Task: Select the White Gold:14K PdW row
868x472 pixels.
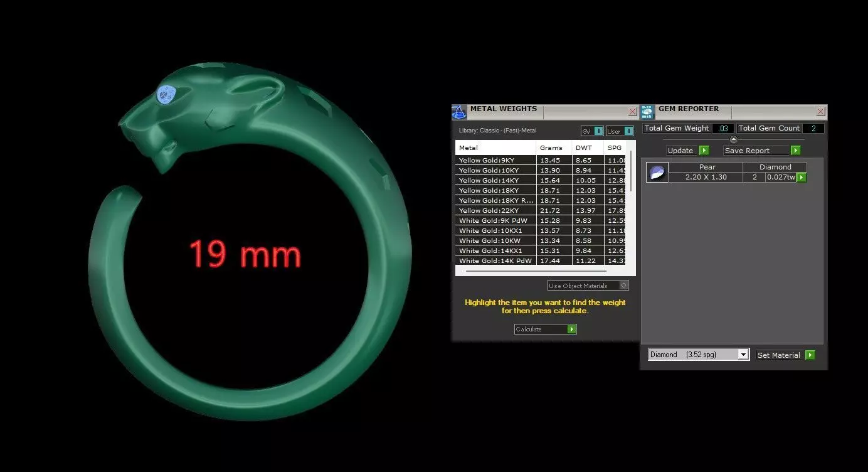Action: tap(541, 260)
